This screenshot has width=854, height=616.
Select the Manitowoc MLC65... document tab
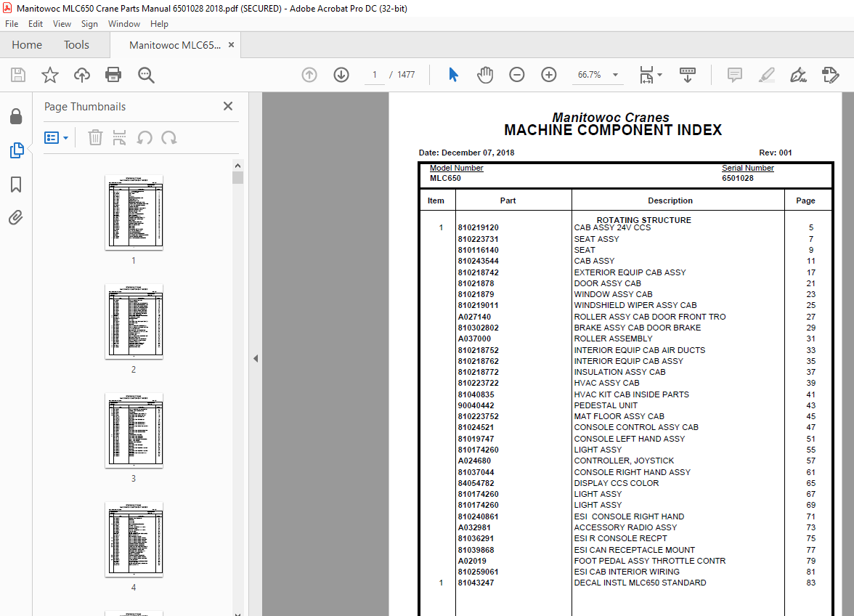175,45
